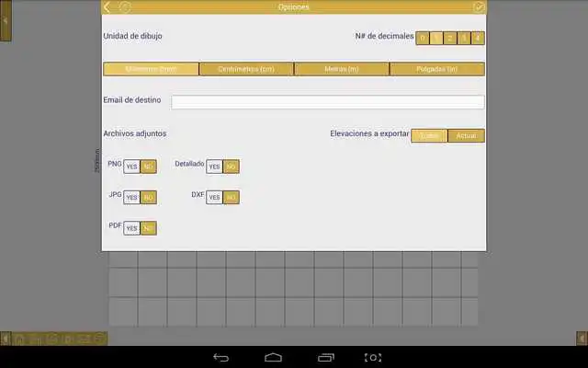Set PDF attachment to YES

[x=131, y=228]
